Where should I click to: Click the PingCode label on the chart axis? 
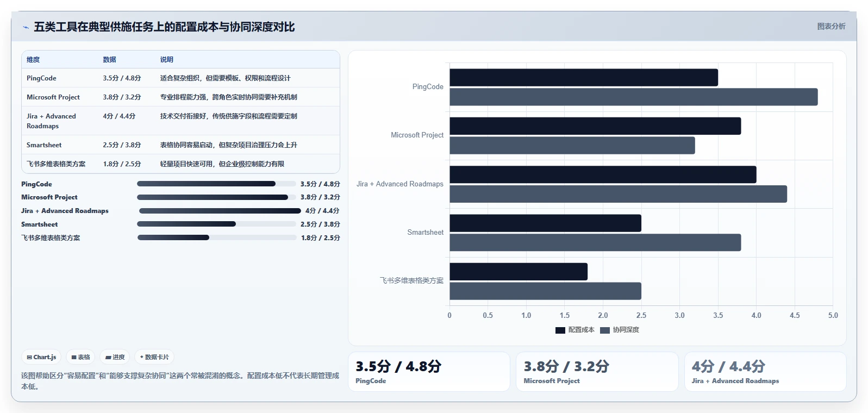pos(428,87)
